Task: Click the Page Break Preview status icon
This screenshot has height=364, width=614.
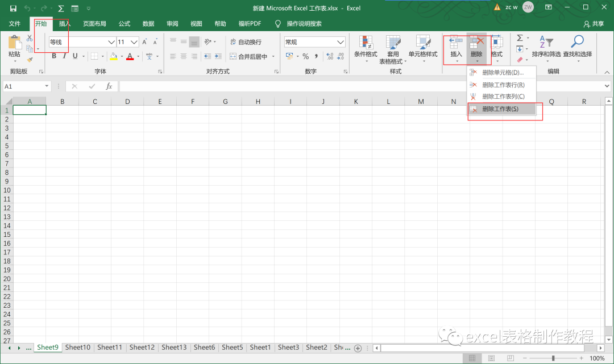Action: (510, 358)
